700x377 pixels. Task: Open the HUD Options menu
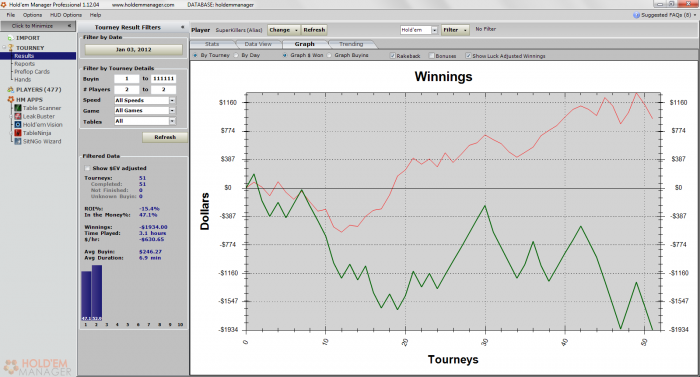[x=66, y=15]
